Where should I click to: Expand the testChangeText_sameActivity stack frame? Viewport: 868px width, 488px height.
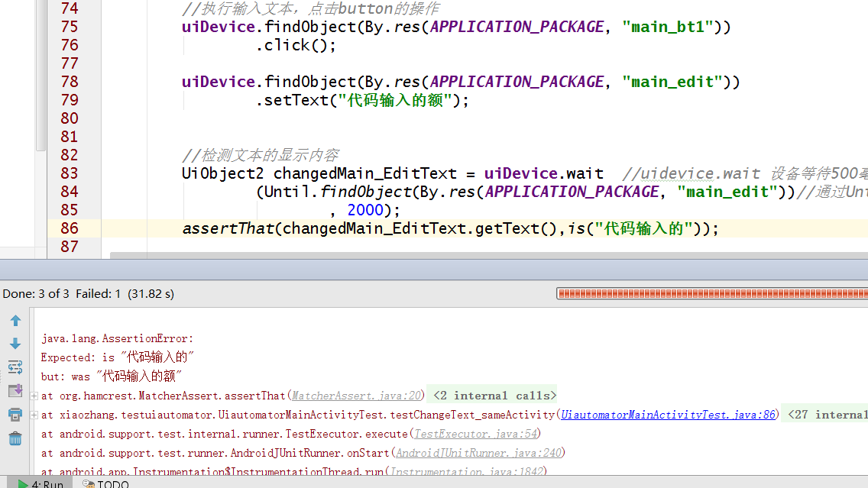34,415
